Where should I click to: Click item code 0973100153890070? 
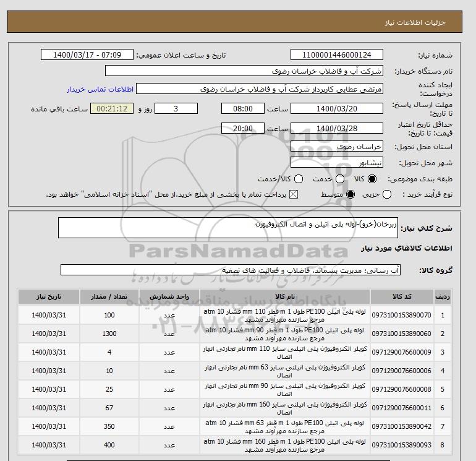coord(402,315)
